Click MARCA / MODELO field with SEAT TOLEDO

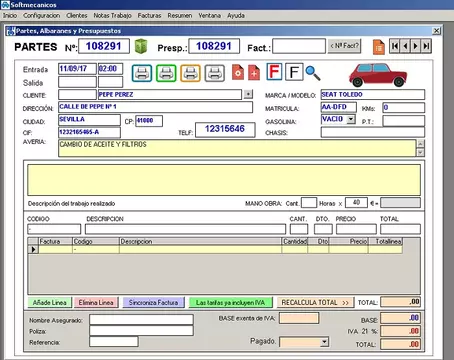click(373, 95)
